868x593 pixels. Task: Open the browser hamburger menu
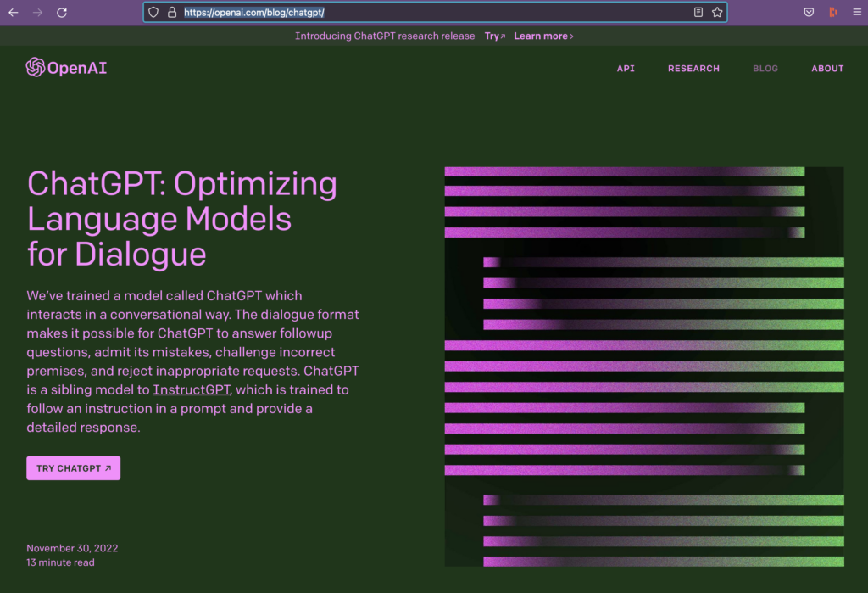tap(857, 12)
